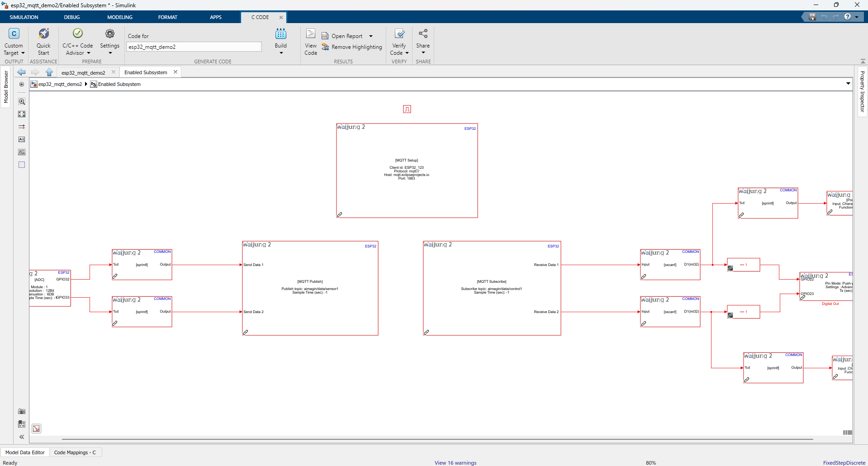Image resolution: width=868 pixels, height=466 pixels.
Task: Expand the Open Report dropdown arrow
Action: tap(371, 36)
